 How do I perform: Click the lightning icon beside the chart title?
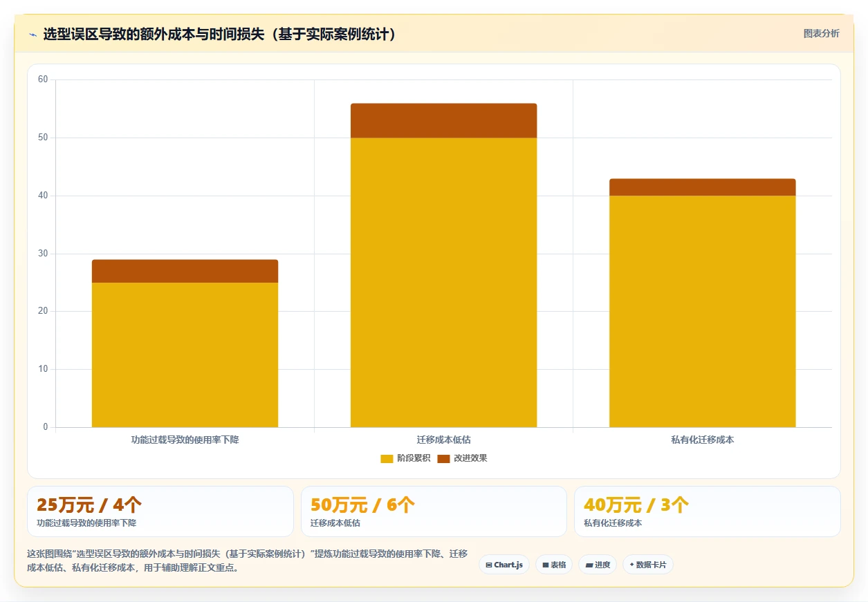[x=33, y=35]
